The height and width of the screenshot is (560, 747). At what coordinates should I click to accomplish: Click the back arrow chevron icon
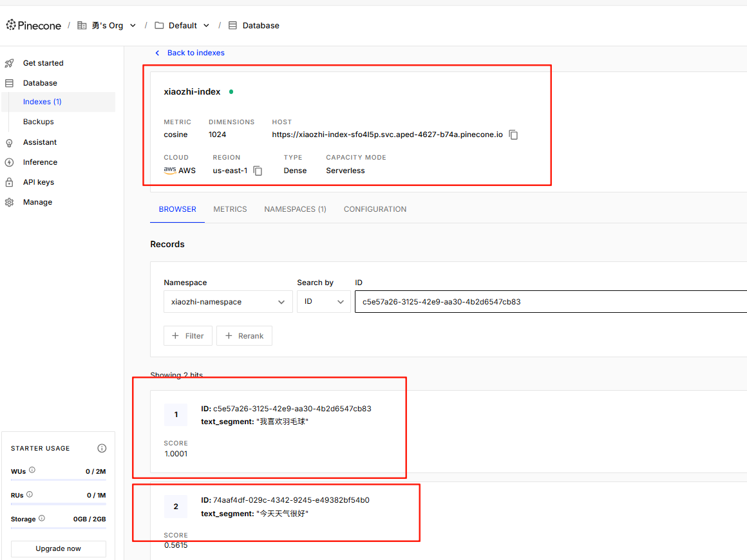pyautogui.click(x=157, y=53)
